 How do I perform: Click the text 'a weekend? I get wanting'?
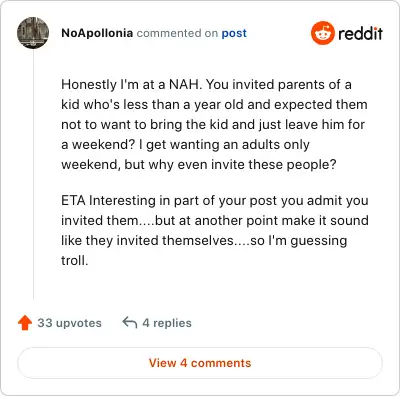tap(148, 145)
